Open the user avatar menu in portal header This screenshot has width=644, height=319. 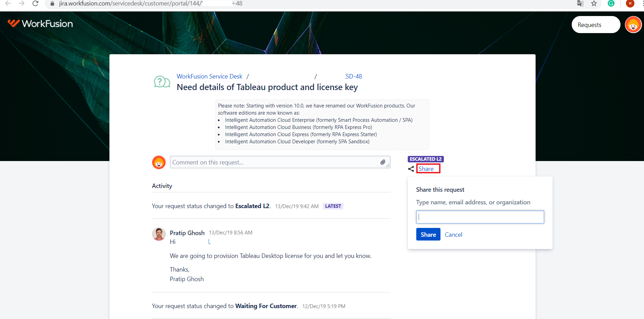click(x=633, y=25)
